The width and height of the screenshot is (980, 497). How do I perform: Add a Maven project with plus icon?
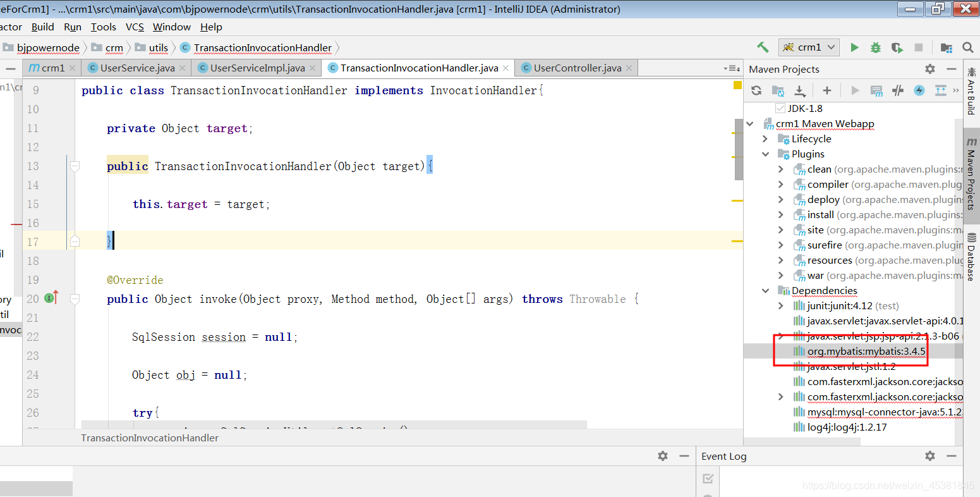coord(827,90)
